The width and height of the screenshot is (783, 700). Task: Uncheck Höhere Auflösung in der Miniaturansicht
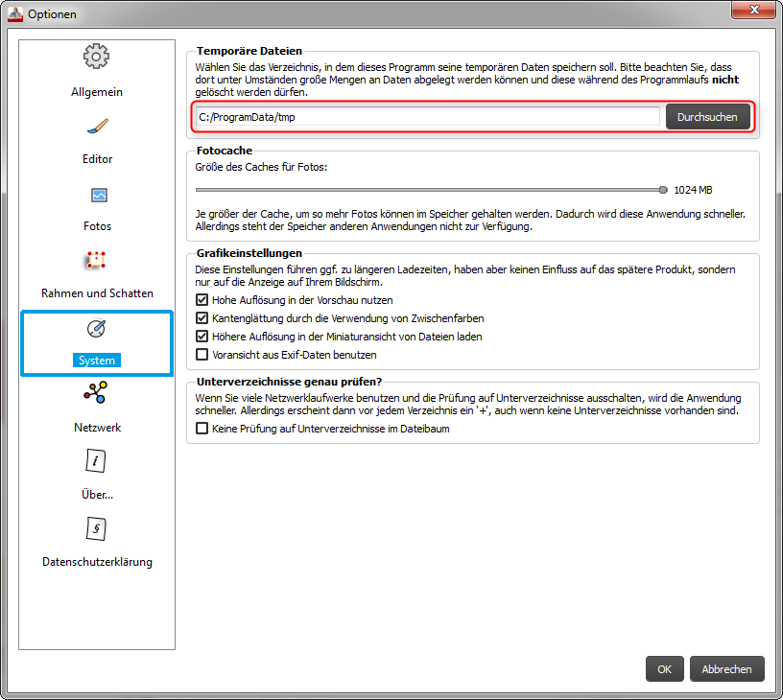202,337
